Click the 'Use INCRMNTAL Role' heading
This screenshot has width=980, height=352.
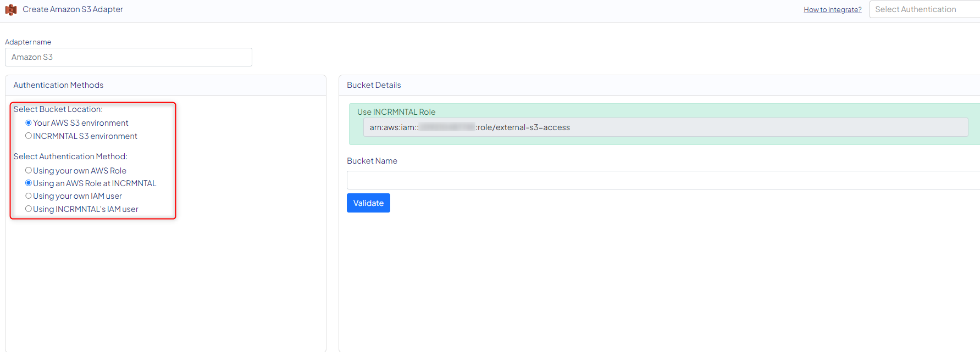tap(396, 112)
